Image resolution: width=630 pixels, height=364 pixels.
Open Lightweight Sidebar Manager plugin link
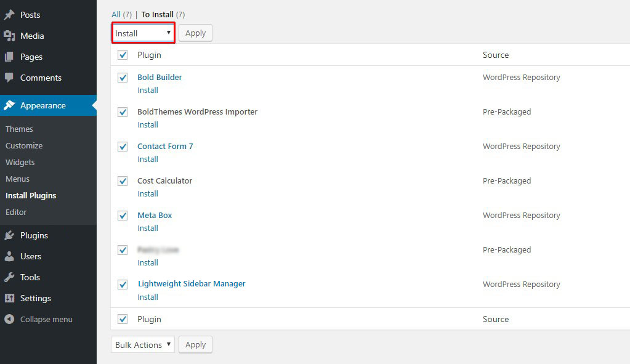(192, 284)
